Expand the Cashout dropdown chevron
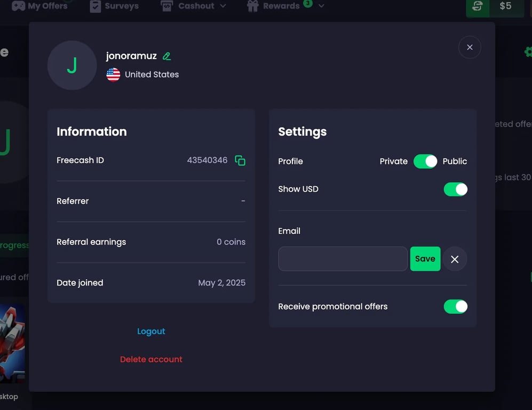The image size is (532, 410). [223, 6]
